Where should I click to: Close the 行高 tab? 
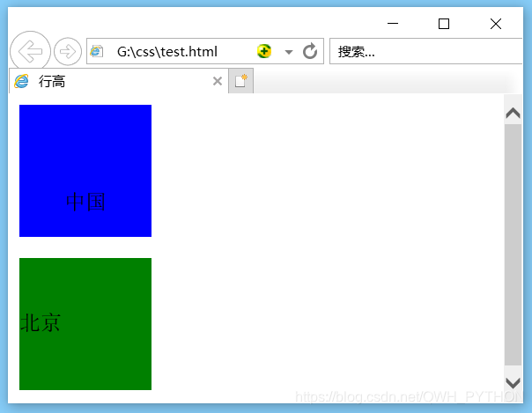point(218,81)
